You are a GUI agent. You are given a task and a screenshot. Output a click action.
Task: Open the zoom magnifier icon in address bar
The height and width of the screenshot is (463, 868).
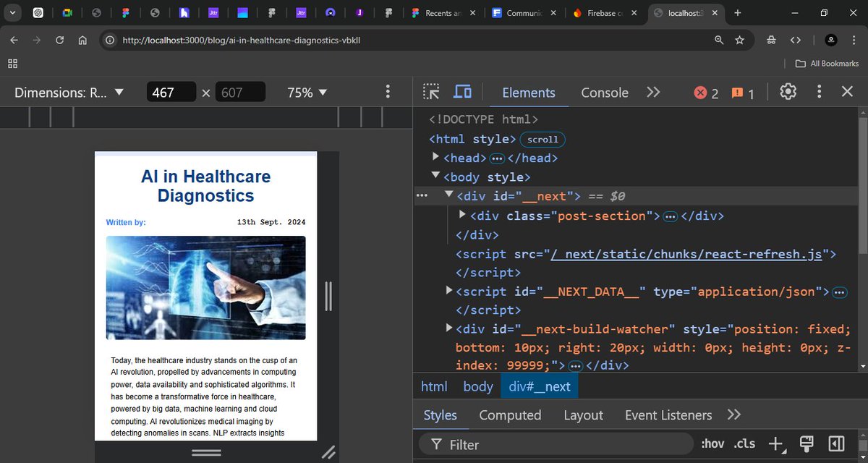click(718, 41)
